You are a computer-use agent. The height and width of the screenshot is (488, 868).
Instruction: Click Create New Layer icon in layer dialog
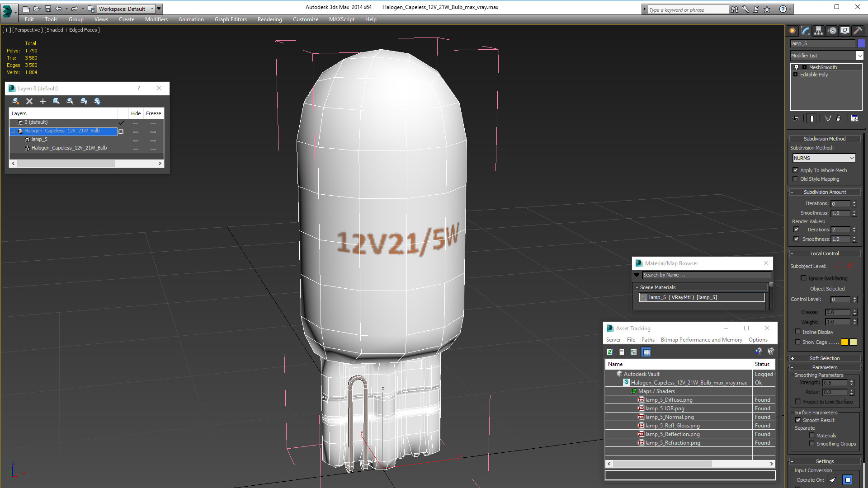click(16, 101)
